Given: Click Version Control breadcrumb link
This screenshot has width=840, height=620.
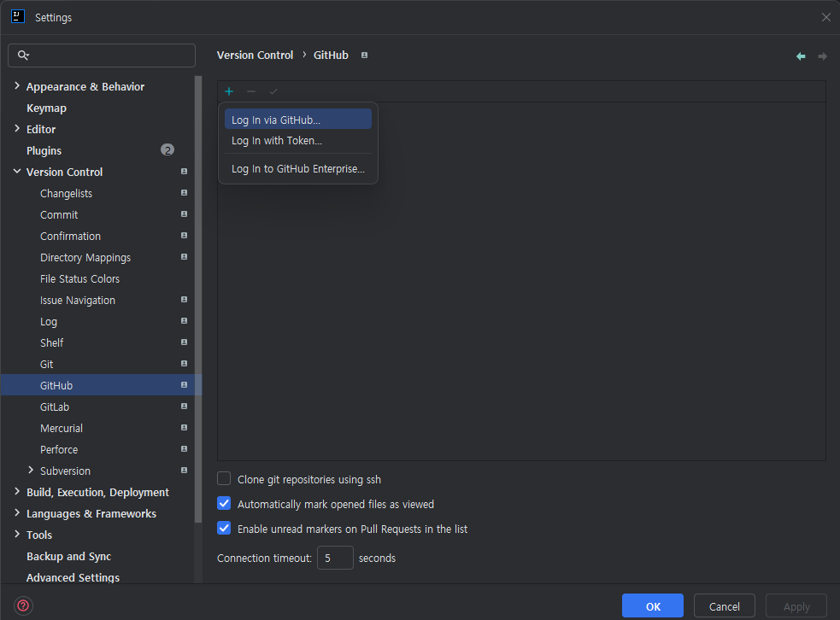Looking at the screenshot, I should coord(255,56).
